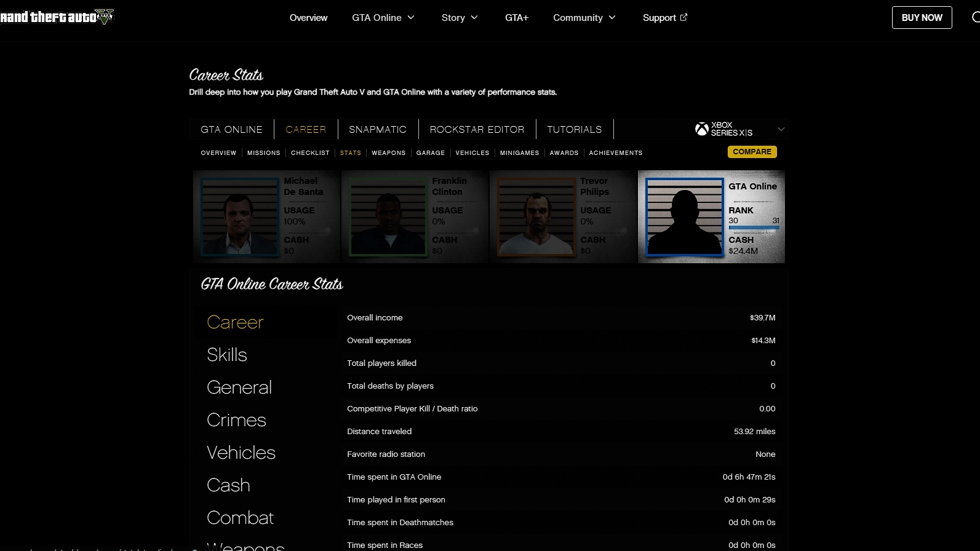Image resolution: width=980 pixels, height=551 pixels.
Task: Click the search icon in top bar
Action: tap(975, 17)
